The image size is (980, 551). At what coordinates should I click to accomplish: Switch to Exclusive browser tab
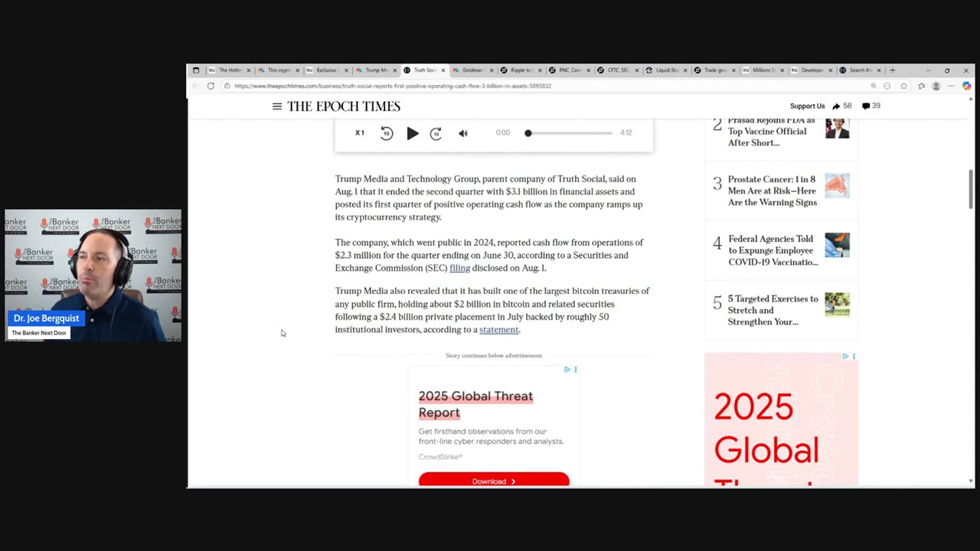(x=325, y=70)
